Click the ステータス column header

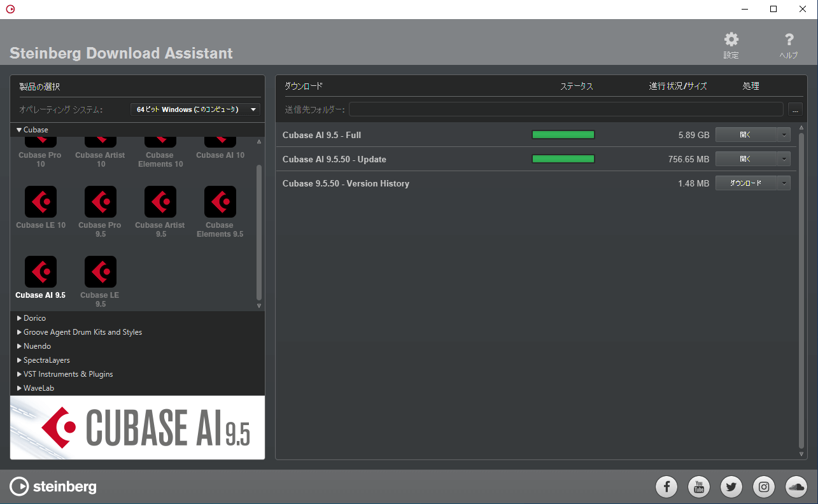click(x=577, y=86)
